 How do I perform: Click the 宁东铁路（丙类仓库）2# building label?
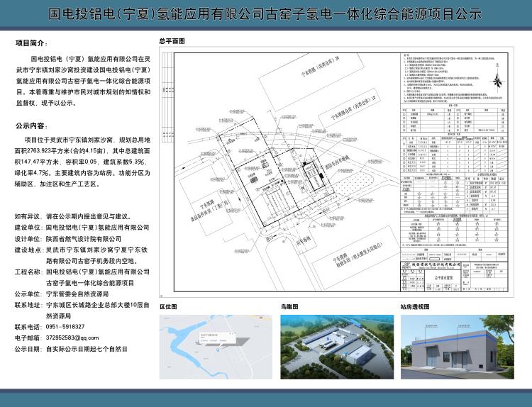tap(321, 67)
